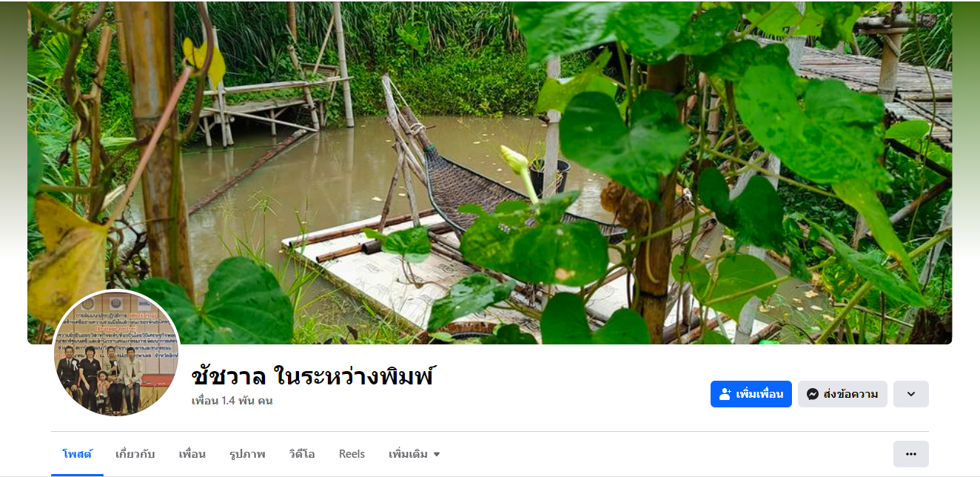This screenshot has height=477, width=980.
Task: Click the blue underline beneath โพสต์ tab
Action: click(77, 475)
